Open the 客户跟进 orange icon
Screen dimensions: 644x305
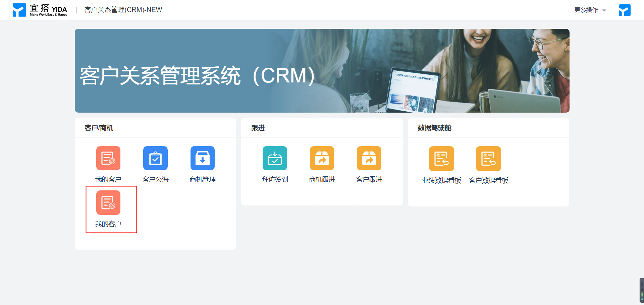pos(369,158)
